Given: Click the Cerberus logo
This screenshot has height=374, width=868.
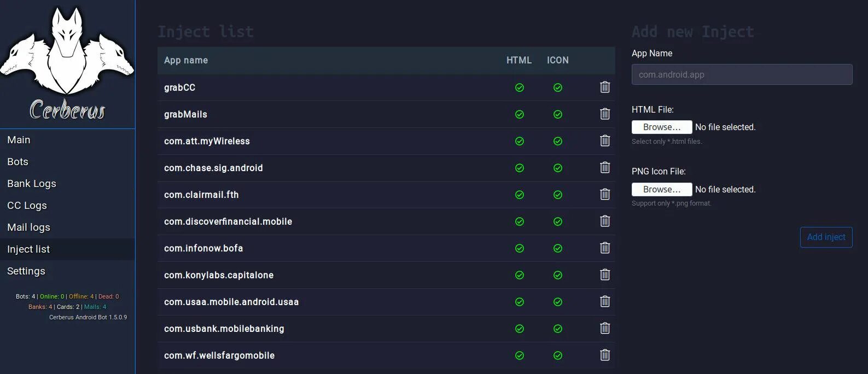Looking at the screenshot, I should click(x=67, y=63).
